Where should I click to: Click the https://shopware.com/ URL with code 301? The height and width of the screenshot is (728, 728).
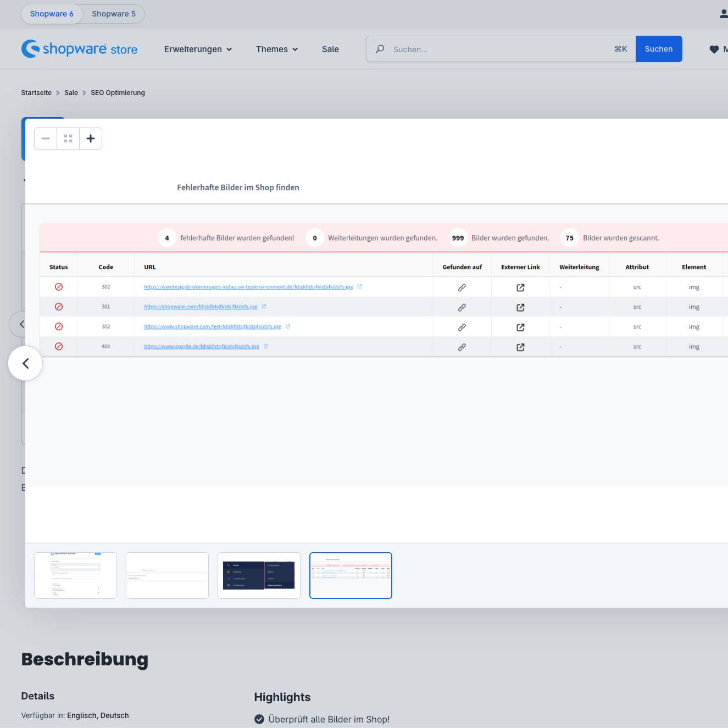[x=201, y=307]
